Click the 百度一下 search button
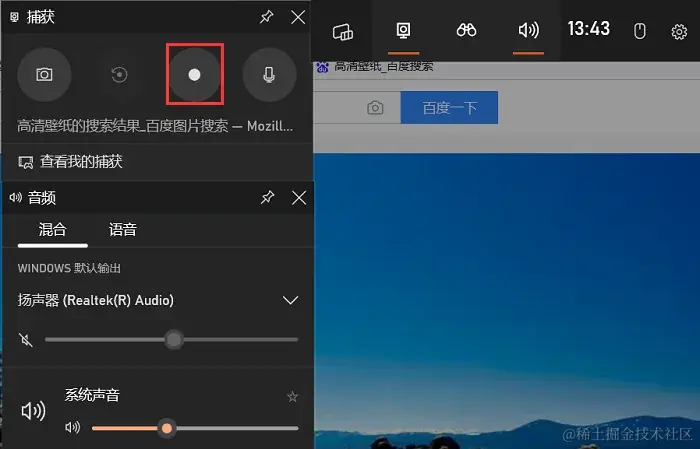 click(449, 108)
